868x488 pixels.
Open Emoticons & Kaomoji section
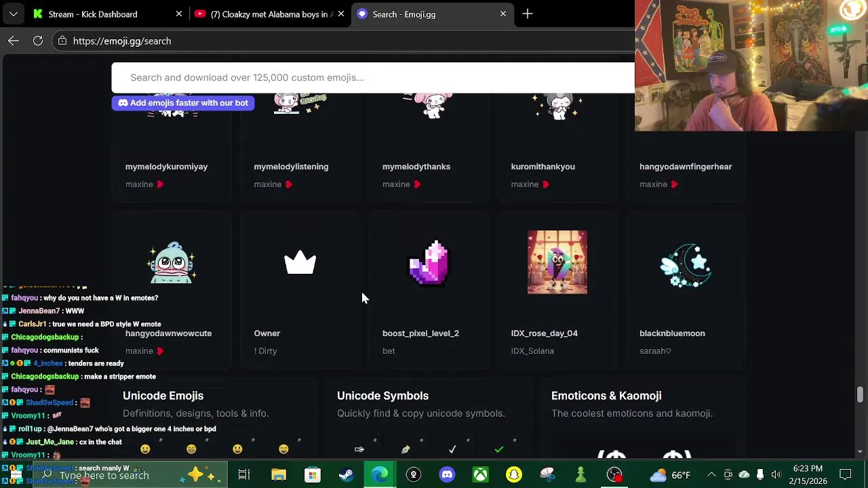pos(606,396)
